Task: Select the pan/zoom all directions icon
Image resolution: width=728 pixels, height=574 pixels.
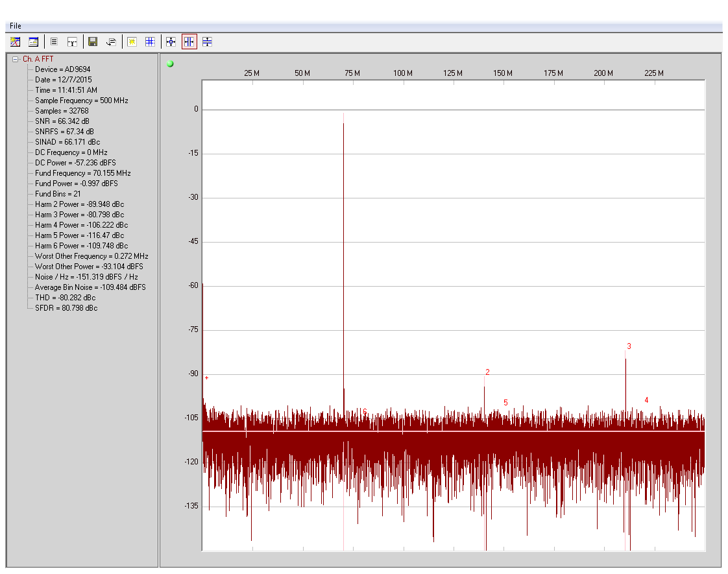Action: (x=171, y=42)
